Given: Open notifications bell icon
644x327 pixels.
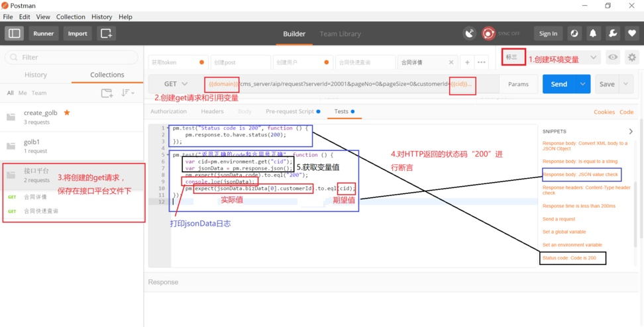Looking at the screenshot, I should tap(593, 34).
